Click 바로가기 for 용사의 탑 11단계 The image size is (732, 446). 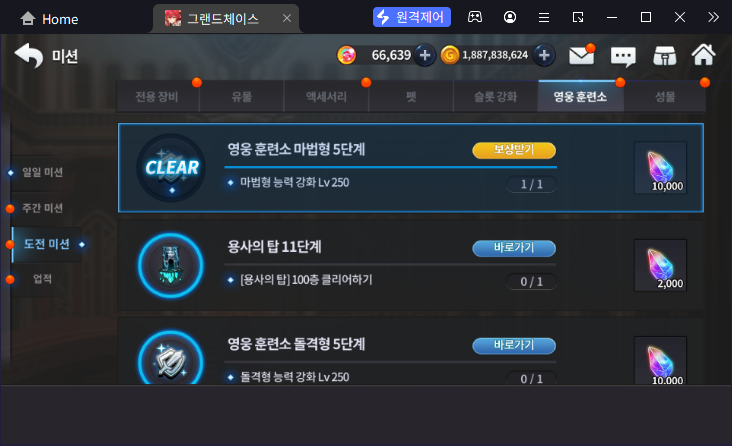(x=514, y=248)
